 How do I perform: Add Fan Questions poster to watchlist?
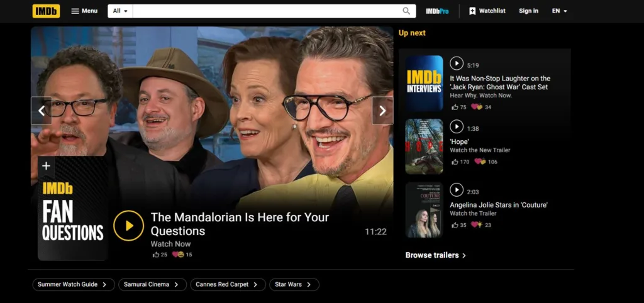coord(46,166)
